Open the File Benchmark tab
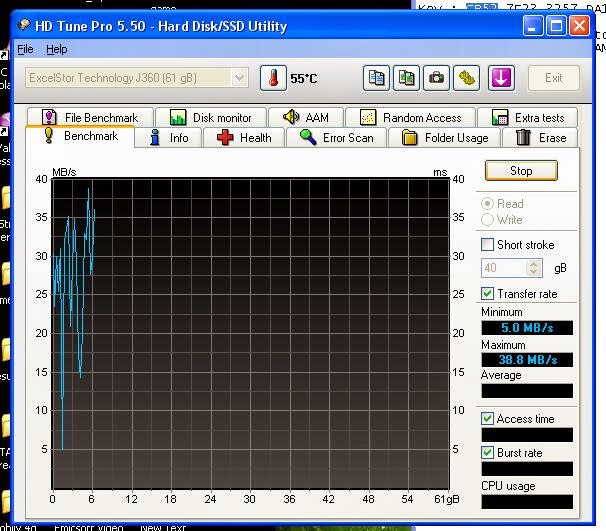606x531 pixels. point(90,117)
